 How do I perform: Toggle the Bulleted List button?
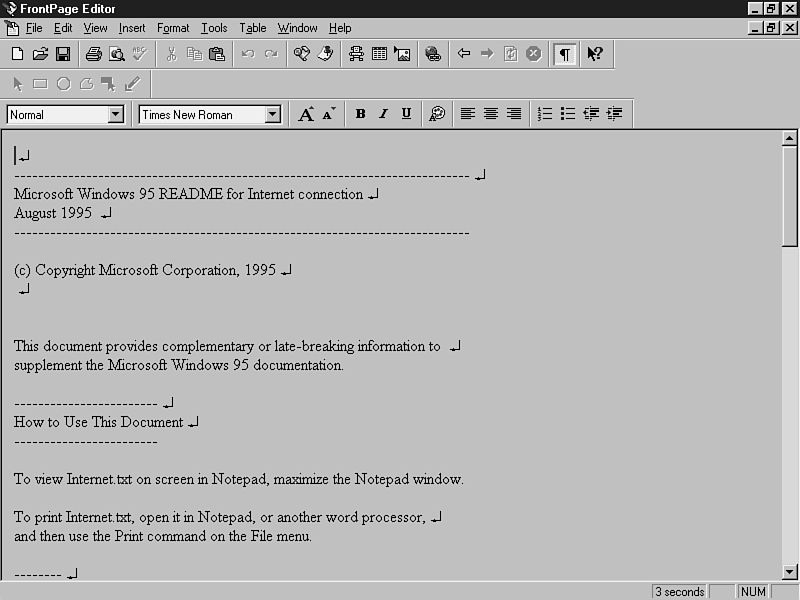pyautogui.click(x=568, y=114)
